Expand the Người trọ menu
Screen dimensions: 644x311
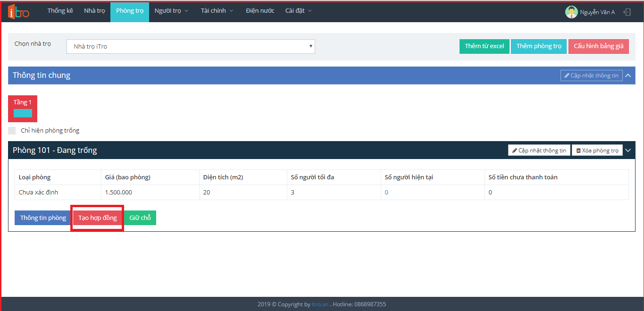point(171,11)
